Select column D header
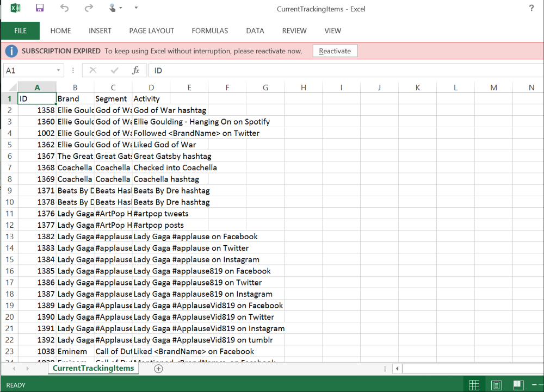544x392 pixels. pos(151,88)
